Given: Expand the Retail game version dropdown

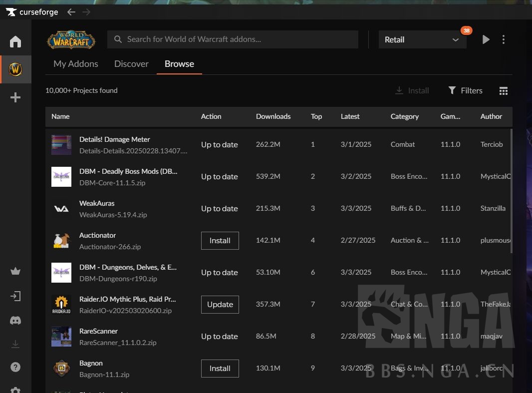Looking at the screenshot, I should 422,39.
